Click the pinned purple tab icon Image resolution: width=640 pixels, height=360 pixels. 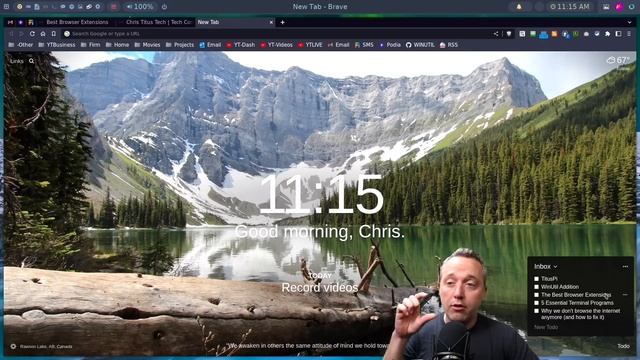[20, 22]
